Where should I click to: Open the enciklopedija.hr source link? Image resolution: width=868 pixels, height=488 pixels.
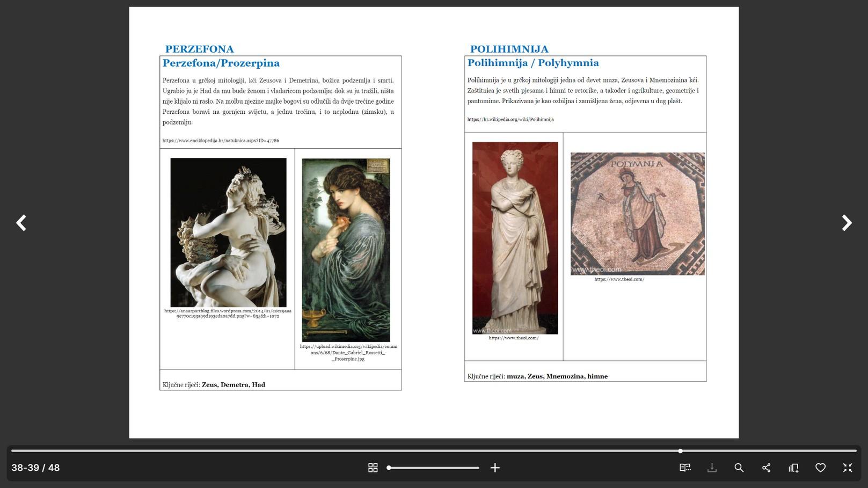(x=221, y=141)
